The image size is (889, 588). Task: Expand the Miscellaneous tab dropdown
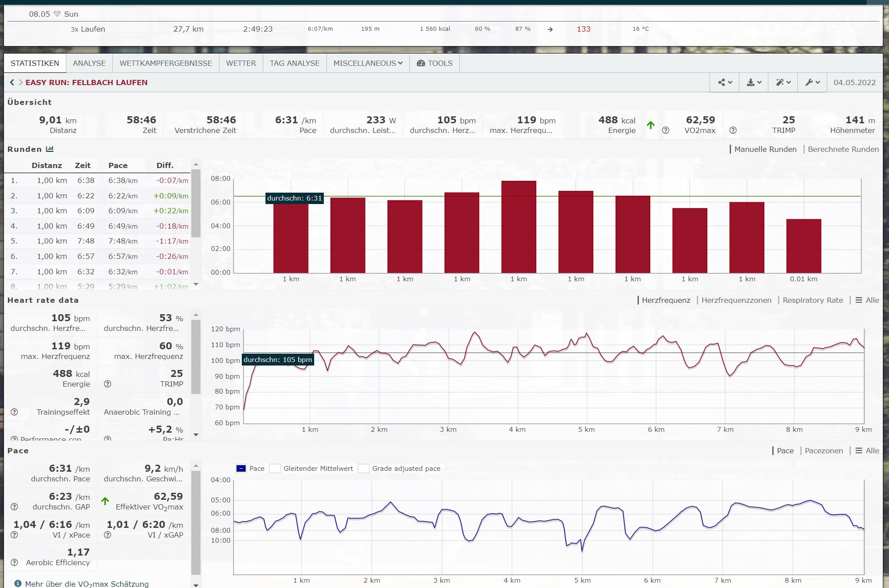368,63
